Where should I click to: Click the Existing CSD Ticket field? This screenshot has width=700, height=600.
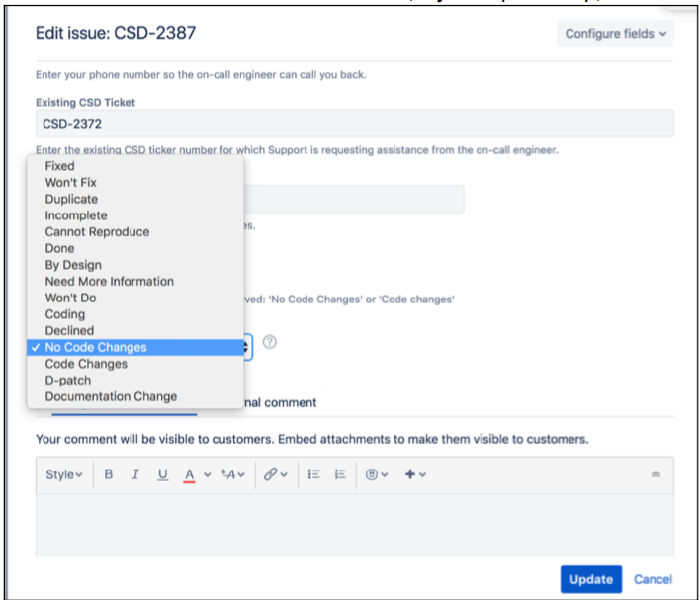(x=355, y=124)
